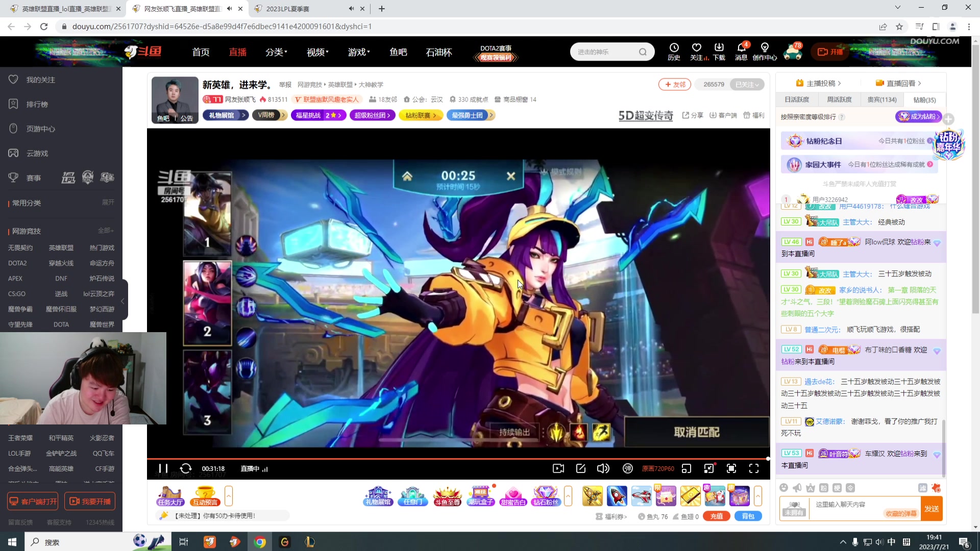Image resolution: width=980 pixels, height=551 pixels.
Task: Click the 成为钻粉 button
Action: coord(918,117)
